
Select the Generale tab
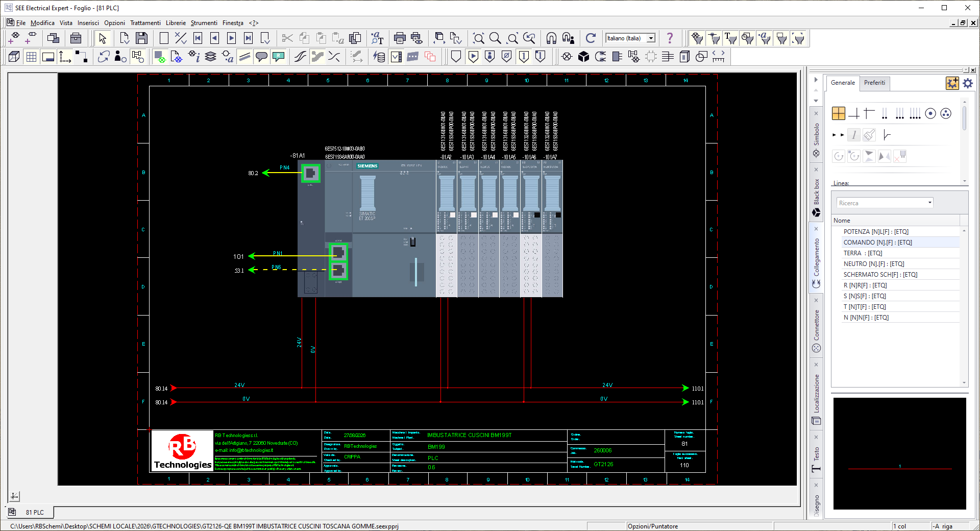coord(843,83)
